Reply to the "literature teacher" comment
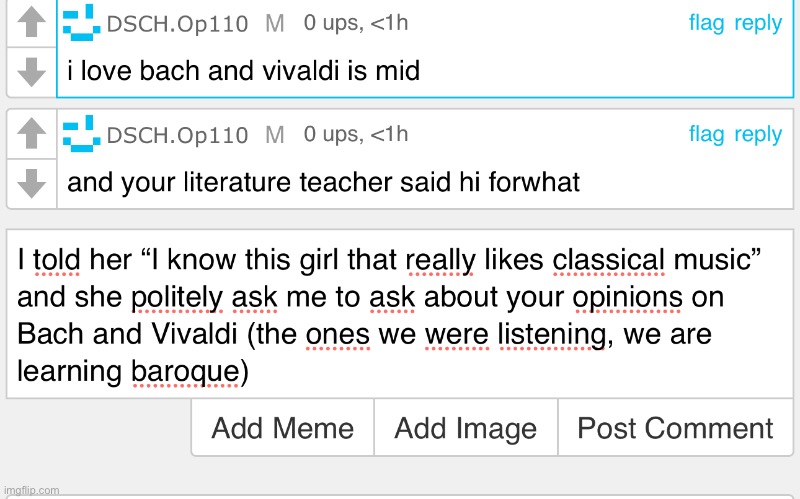 (758, 134)
